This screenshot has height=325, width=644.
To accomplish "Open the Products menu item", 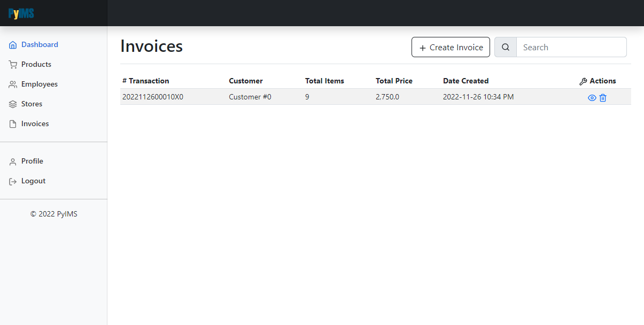I will click(36, 64).
